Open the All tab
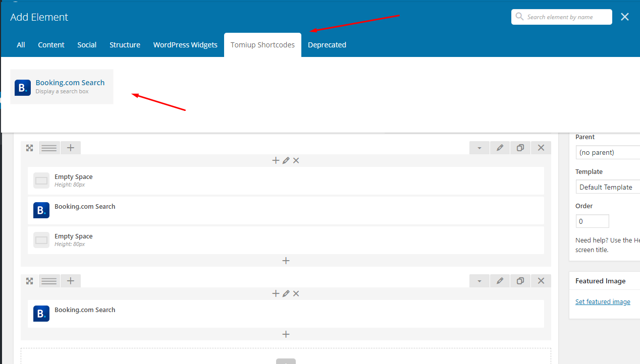 pyautogui.click(x=21, y=45)
